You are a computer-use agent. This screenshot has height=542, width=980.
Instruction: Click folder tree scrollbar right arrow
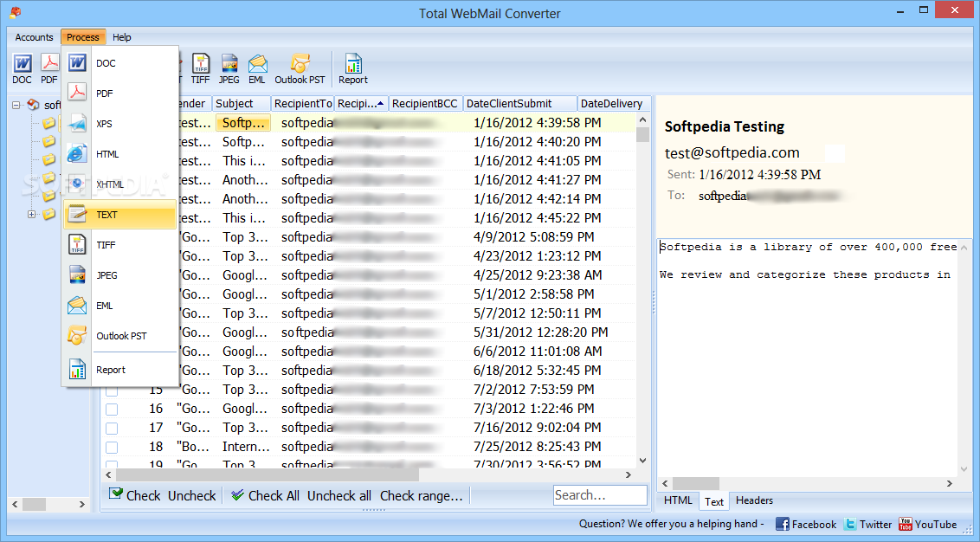click(81, 504)
